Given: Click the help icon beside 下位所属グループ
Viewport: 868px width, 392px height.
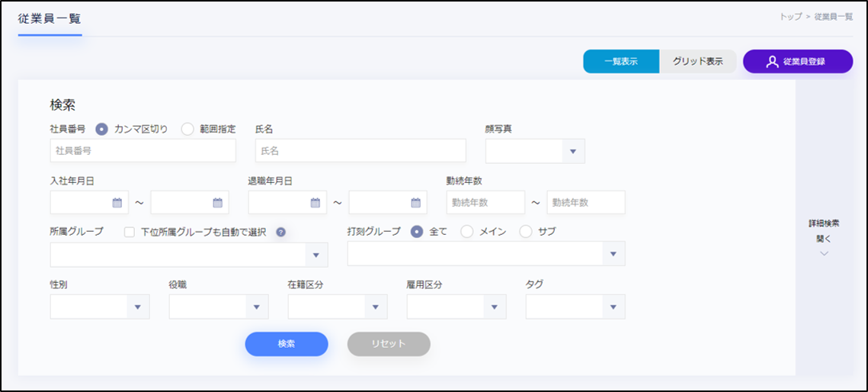Looking at the screenshot, I should [x=280, y=232].
